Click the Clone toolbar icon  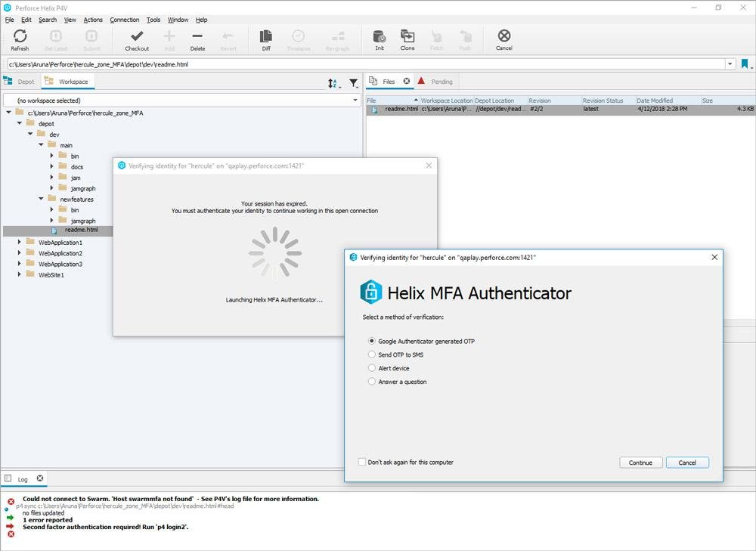(x=407, y=36)
